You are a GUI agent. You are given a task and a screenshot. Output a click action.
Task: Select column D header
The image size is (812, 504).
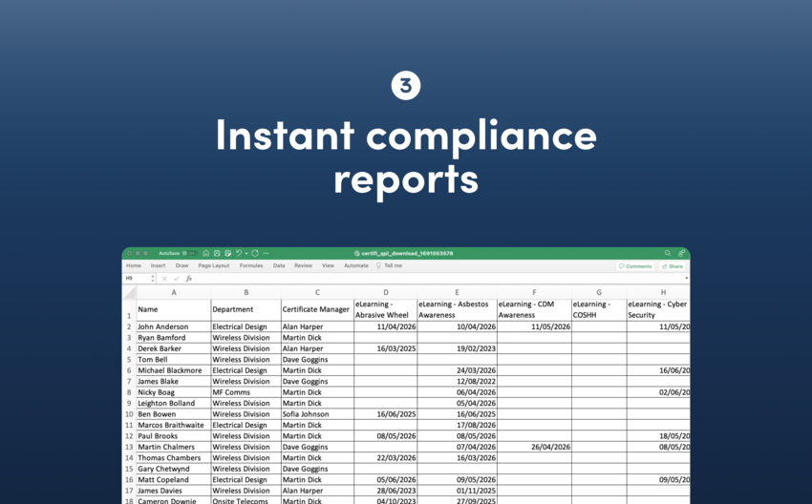(386, 292)
